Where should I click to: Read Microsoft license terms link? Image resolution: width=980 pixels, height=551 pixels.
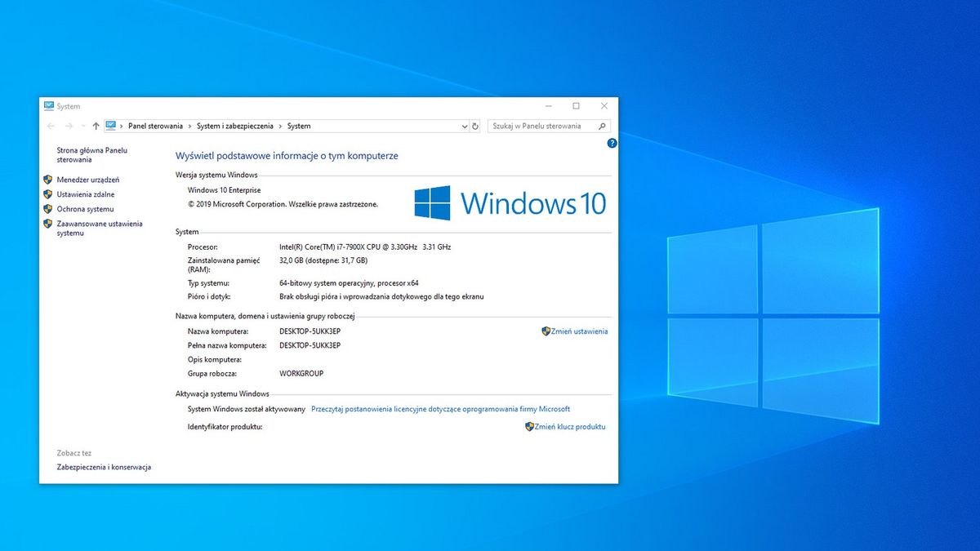click(441, 409)
